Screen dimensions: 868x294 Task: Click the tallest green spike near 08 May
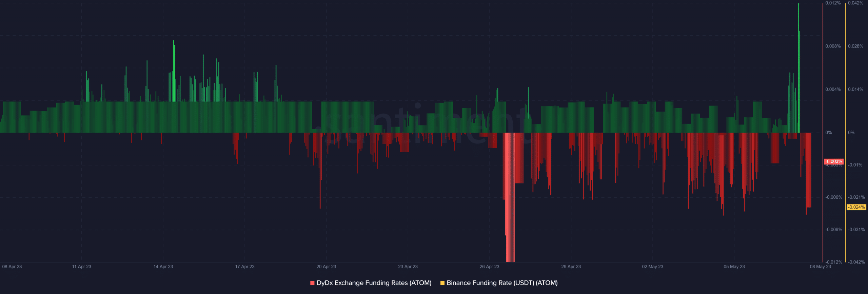point(798,68)
